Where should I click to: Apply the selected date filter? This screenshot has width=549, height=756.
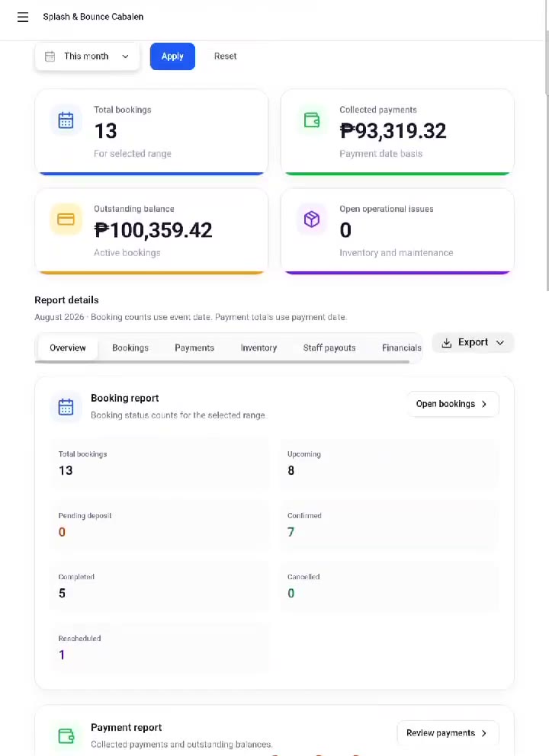pyautogui.click(x=172, y=56)
